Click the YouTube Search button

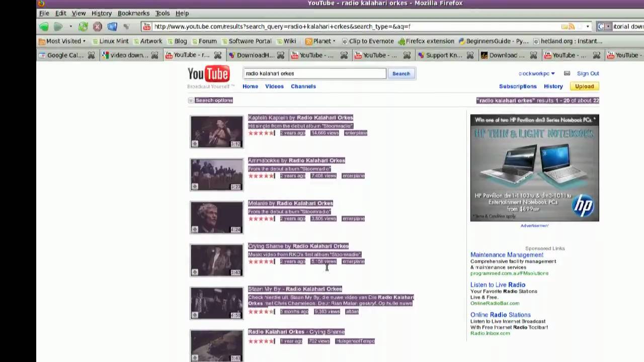[401, 73]
